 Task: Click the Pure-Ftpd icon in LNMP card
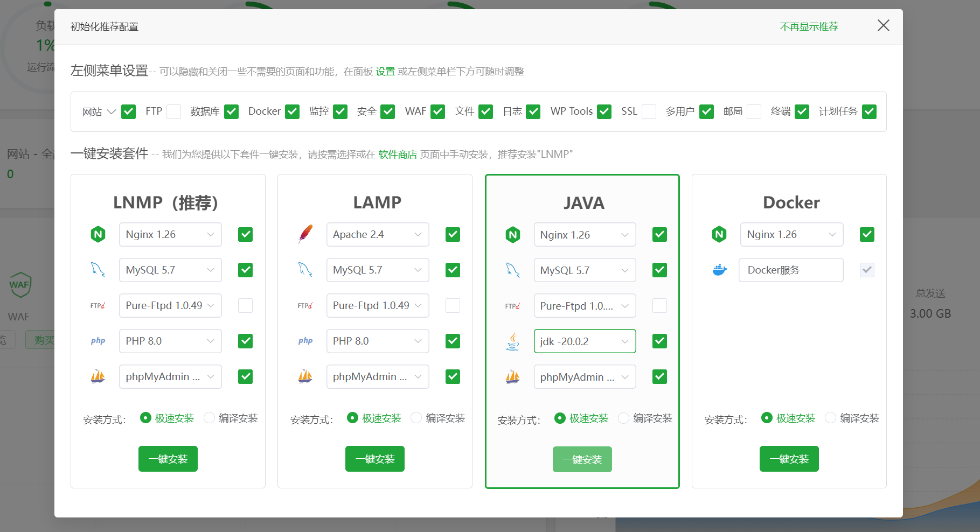point(98,305)
